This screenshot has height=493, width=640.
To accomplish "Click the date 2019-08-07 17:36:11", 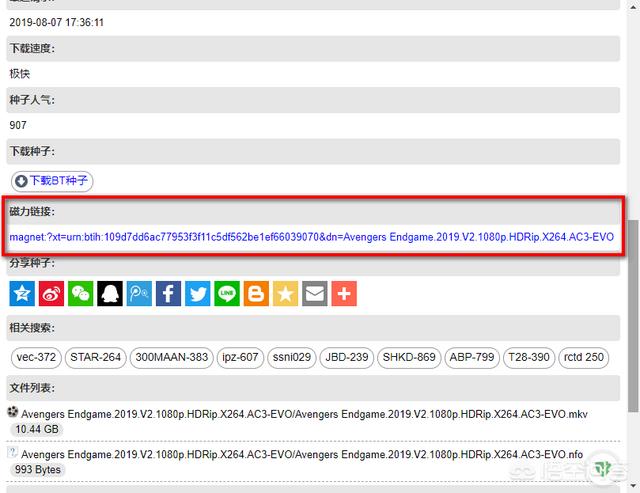I will click(57, 22).
